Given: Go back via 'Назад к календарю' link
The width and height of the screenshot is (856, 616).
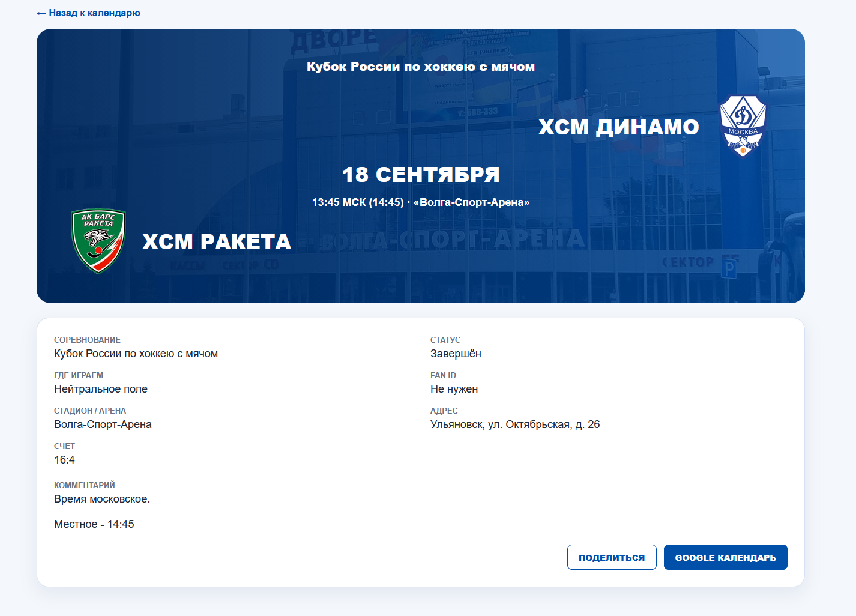Looking at the screenshot, I should point(88,13).
